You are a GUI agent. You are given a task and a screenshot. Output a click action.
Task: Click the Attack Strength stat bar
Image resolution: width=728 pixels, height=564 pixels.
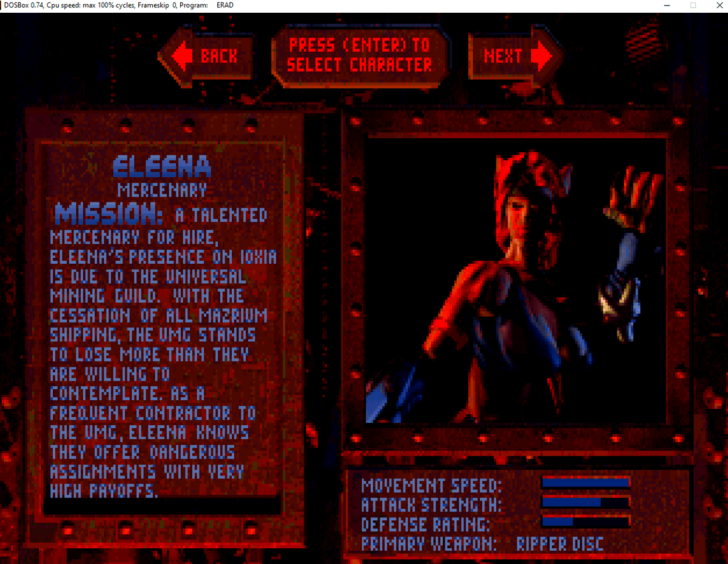586,502
